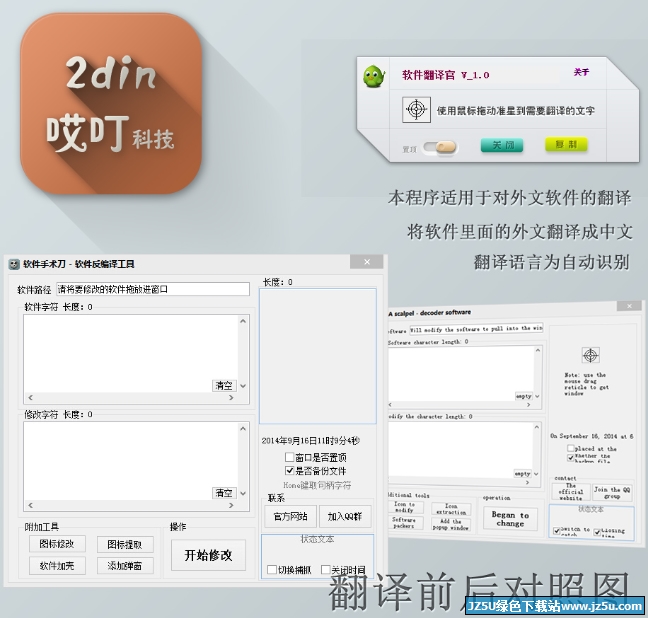Click the large preview pane under 长度
This screenshot has width=648, height=618.
point(318,356)
